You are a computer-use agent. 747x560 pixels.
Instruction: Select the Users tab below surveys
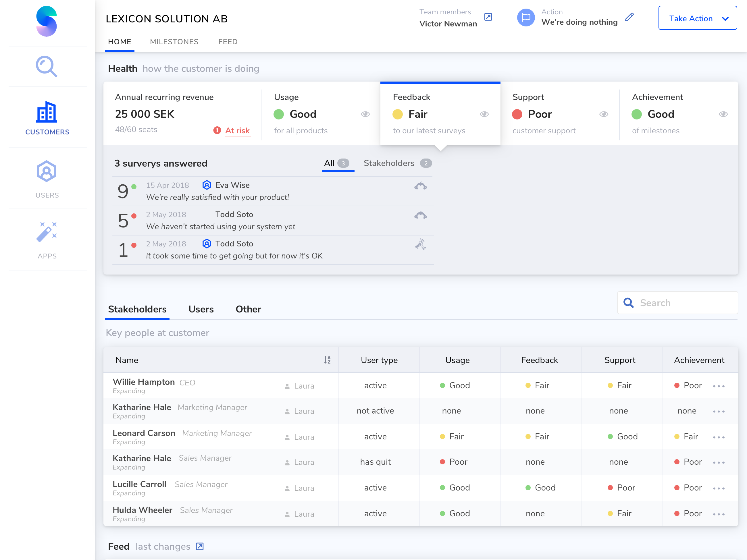click(201, 309)
